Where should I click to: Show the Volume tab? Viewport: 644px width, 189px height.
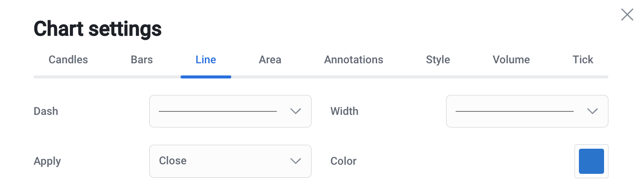coord(511,60)
